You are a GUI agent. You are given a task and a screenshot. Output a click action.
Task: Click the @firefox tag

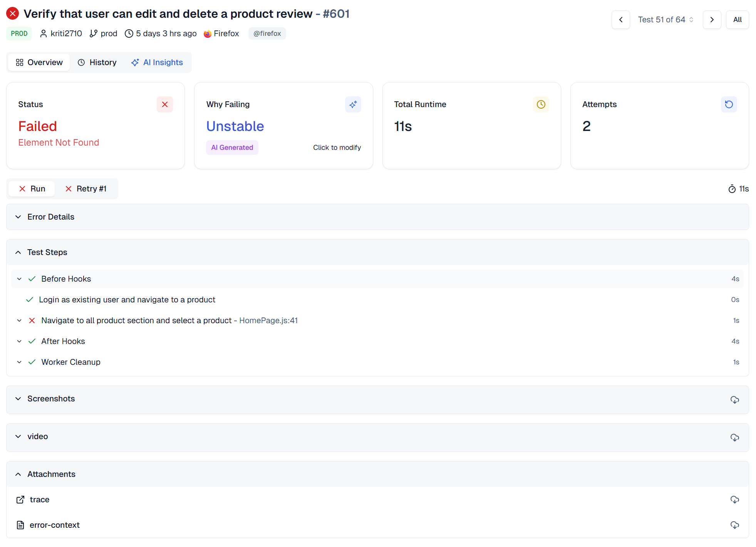tap(267, 34)
